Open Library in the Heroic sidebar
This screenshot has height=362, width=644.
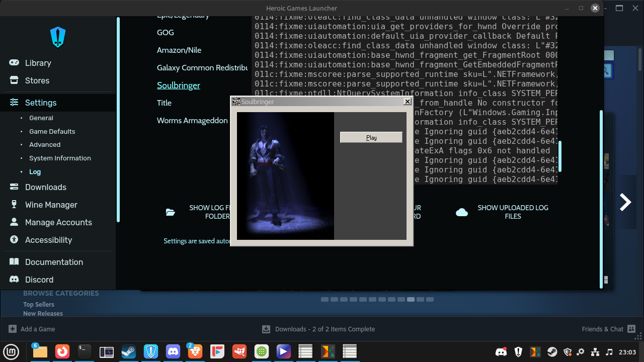tap(38, 63)
